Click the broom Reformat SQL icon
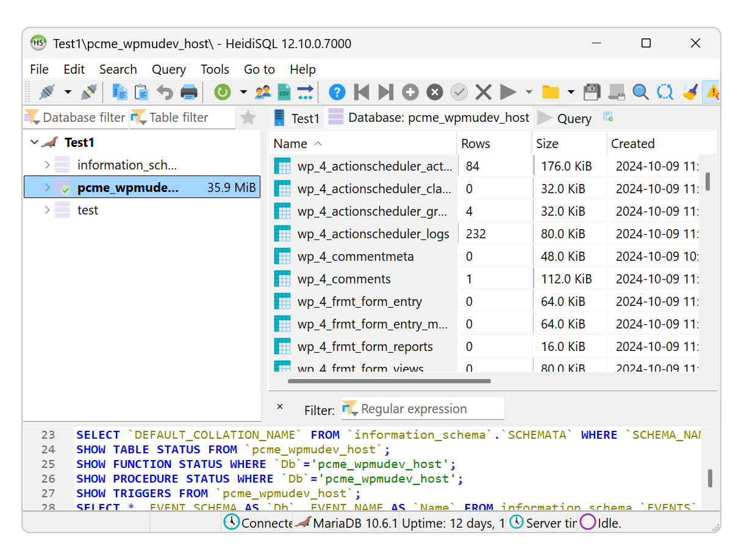 [x=689, y=93]
